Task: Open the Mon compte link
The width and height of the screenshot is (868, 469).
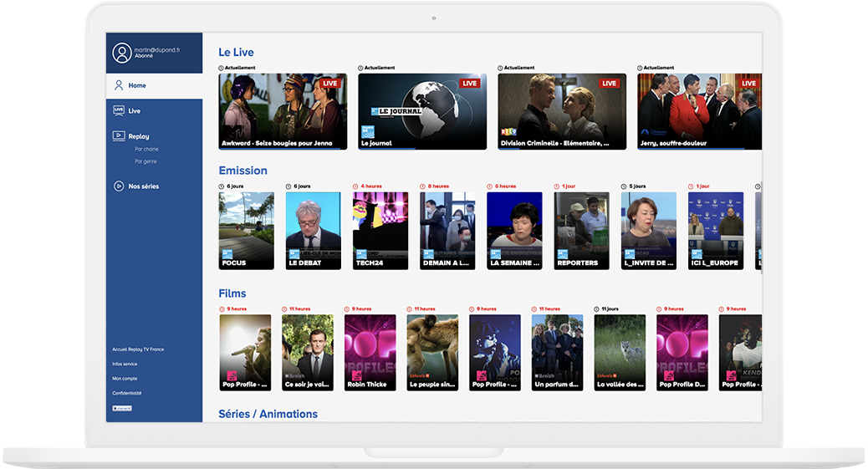Action: click(x=125, y=379)
